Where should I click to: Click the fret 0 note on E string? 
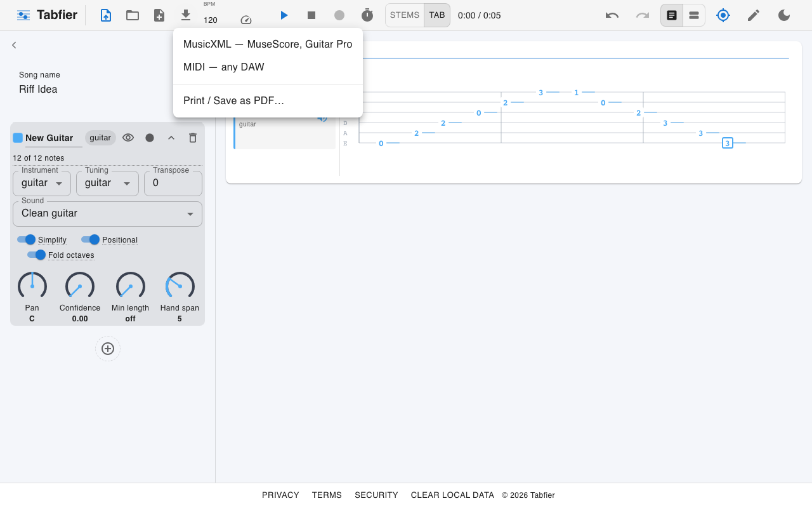point(381,144)
